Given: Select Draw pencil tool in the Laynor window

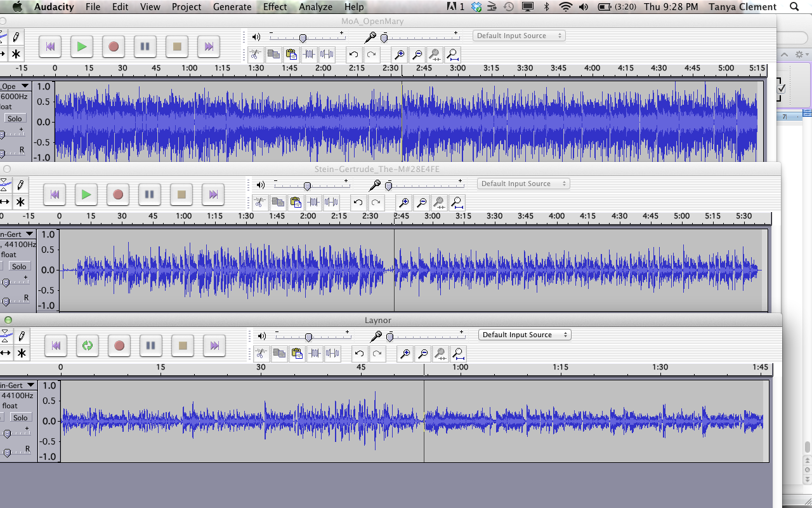Looking at the screenshot, I should (x=22, y=336).
